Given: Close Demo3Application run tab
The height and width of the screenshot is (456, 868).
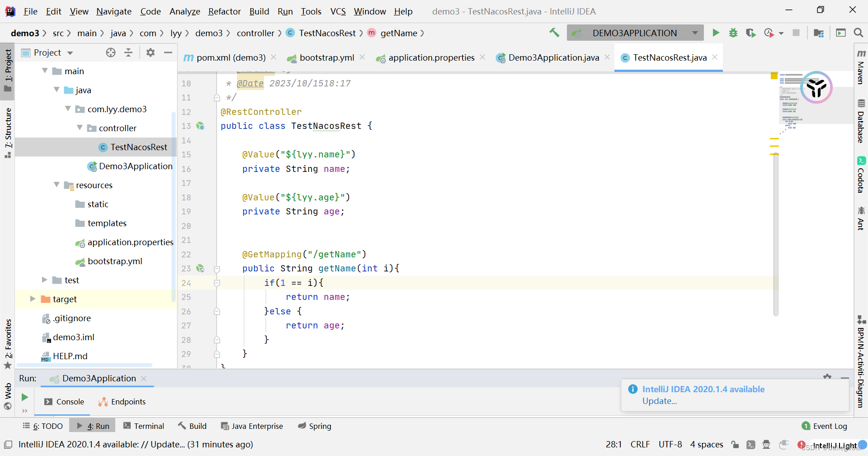Looking at the screenshot, I should [x=144, y=378].
